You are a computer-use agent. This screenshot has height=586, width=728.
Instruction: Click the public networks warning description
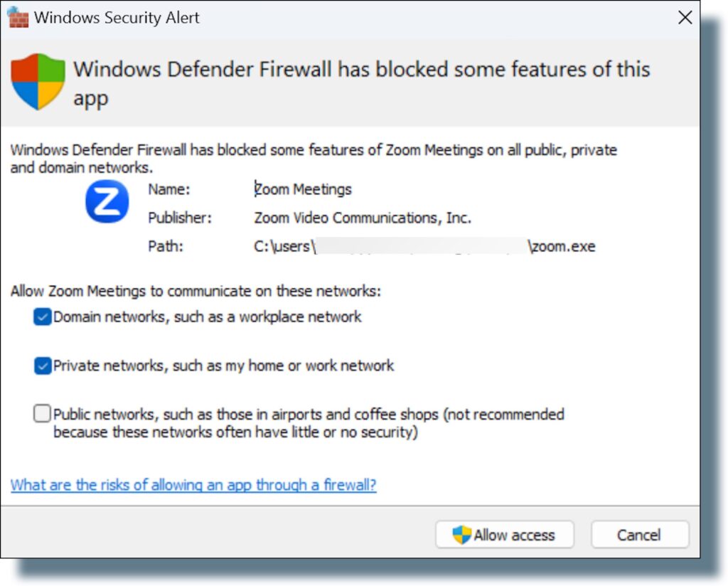pos(309,421)
